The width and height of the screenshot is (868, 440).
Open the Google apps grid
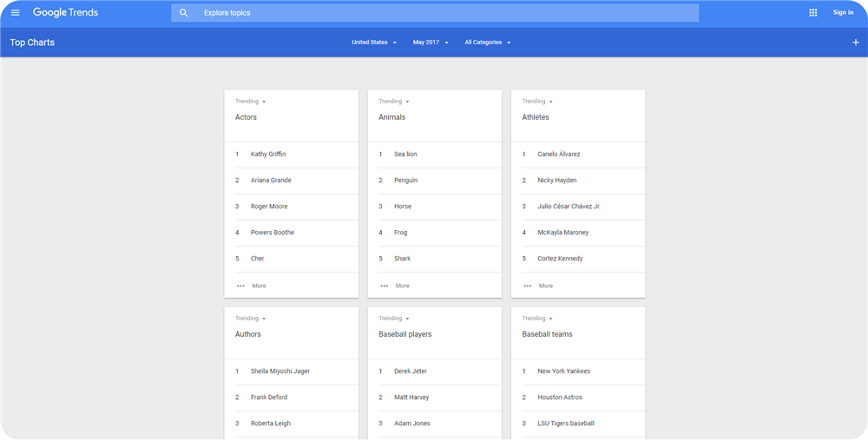(812, 13)
